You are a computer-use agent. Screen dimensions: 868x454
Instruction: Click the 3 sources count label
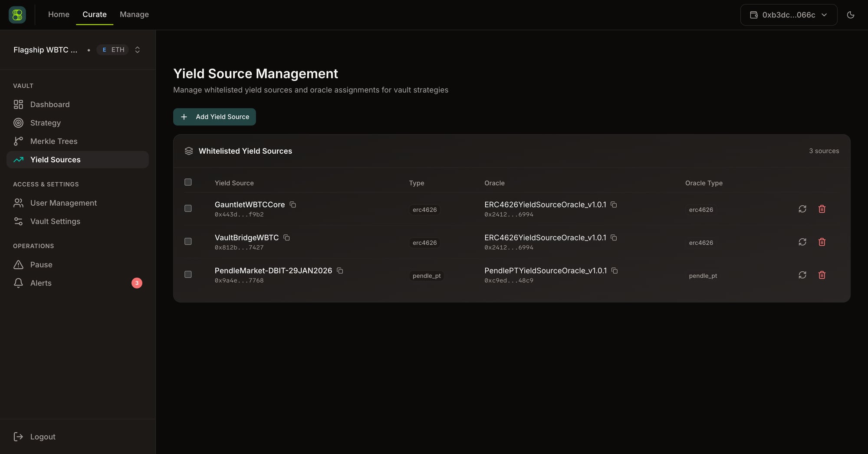pyautogui.click(x=824, y=151)
